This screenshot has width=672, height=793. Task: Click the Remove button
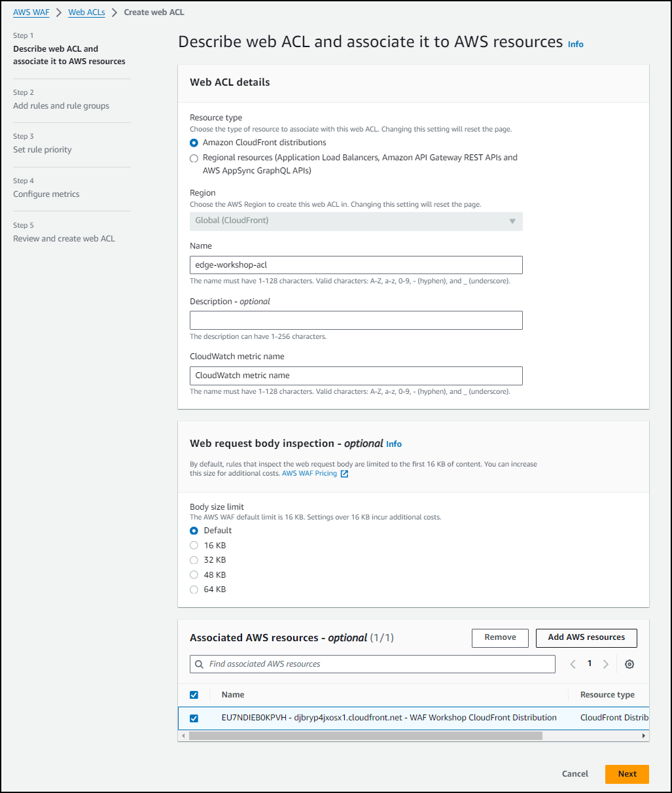tap(500, 638)
